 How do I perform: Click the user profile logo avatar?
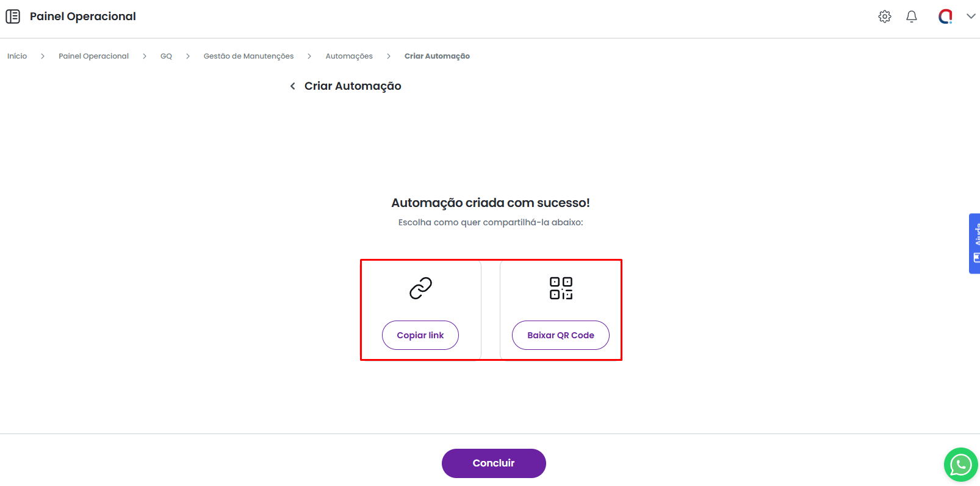coord(945,16)
